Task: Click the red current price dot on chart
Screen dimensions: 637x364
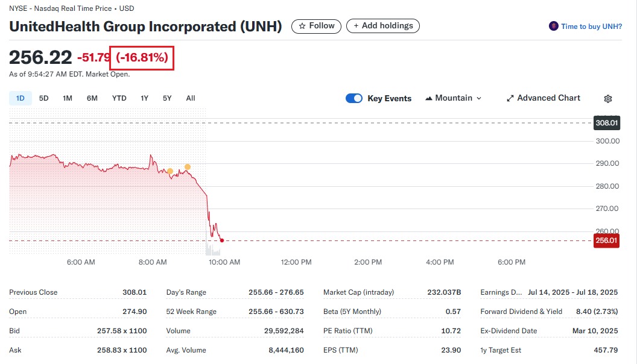Action: click(222, 240)
